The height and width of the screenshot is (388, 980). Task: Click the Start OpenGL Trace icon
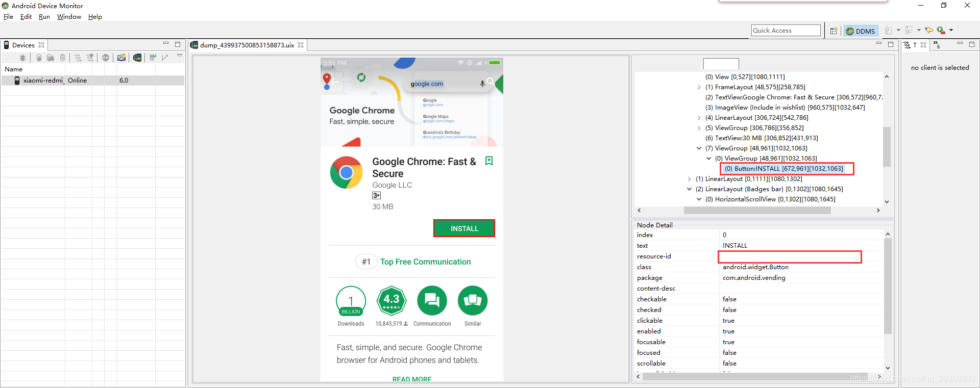(x=165, y=58)
